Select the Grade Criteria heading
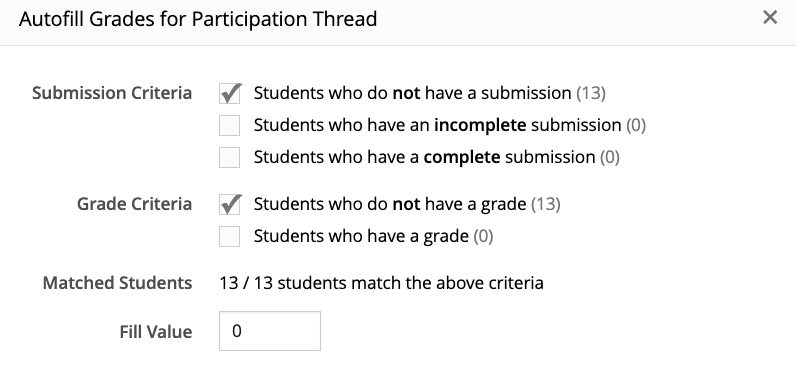Image resolution: width=796 pixels, height=374 pixels. 135,204
